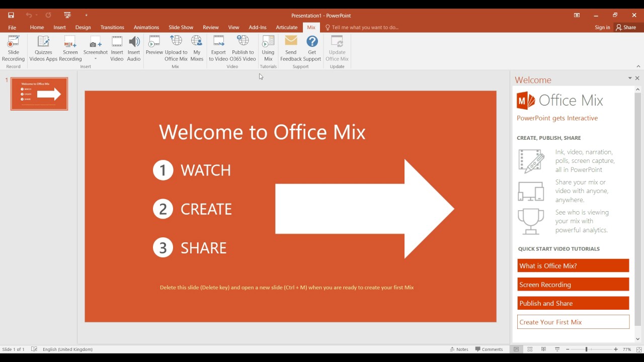Go to Slide Show tab

pyautogui.click(x=181, y=28)
